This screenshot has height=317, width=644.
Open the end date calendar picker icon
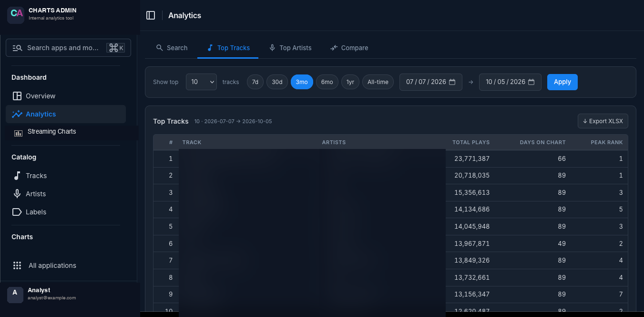click(532, 82)
